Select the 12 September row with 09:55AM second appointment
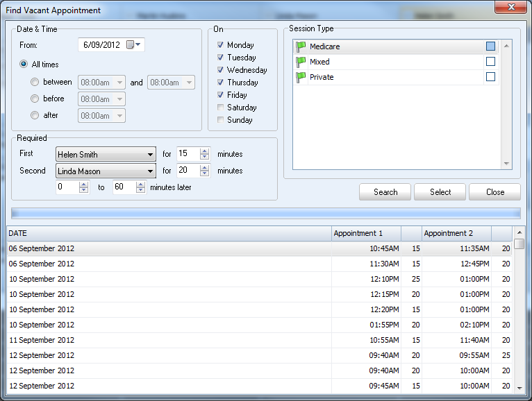The width and height of the screenshot is (532, 401). 260,355
